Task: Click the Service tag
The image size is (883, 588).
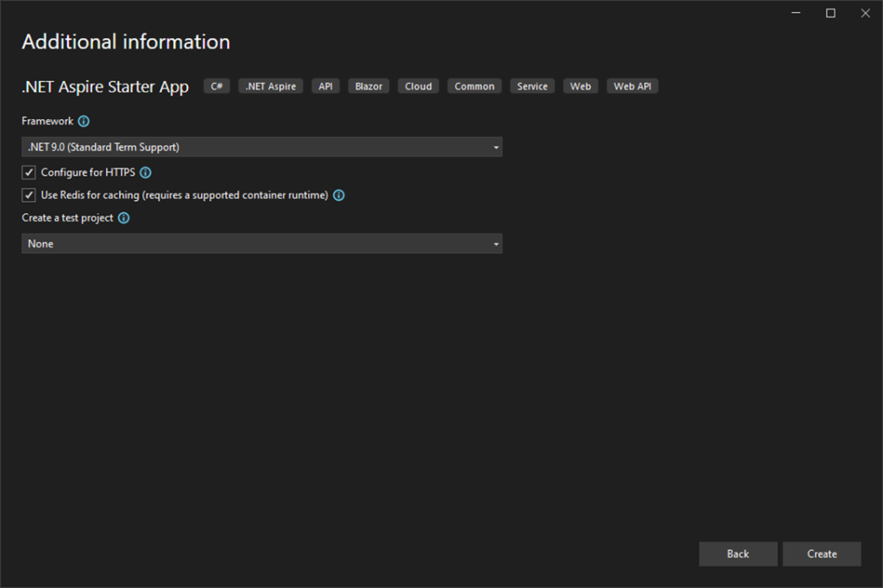Action: tap(532, 85)
